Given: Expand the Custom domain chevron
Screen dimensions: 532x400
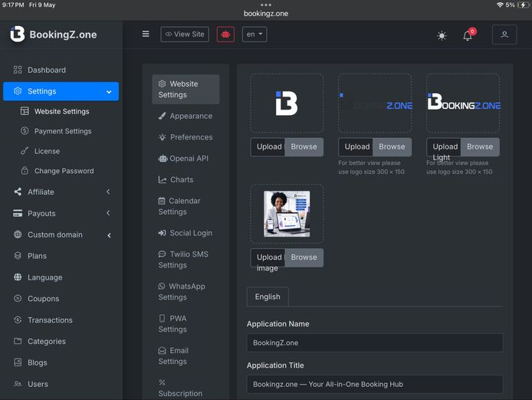Looking at the screenshot, I should click(x=109, y=235).
